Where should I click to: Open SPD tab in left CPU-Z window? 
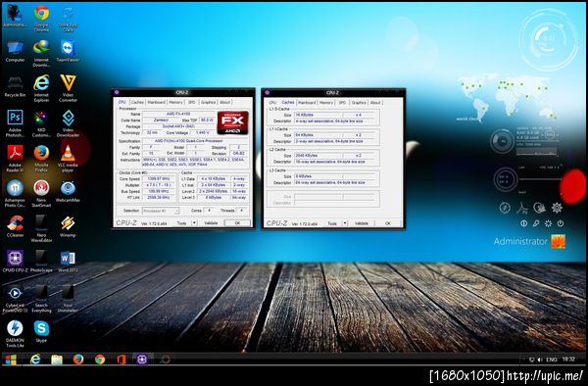point(192,102)
